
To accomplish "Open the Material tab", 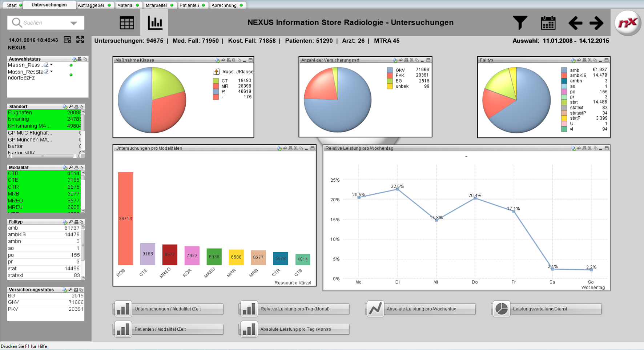I will click(128, 5).
